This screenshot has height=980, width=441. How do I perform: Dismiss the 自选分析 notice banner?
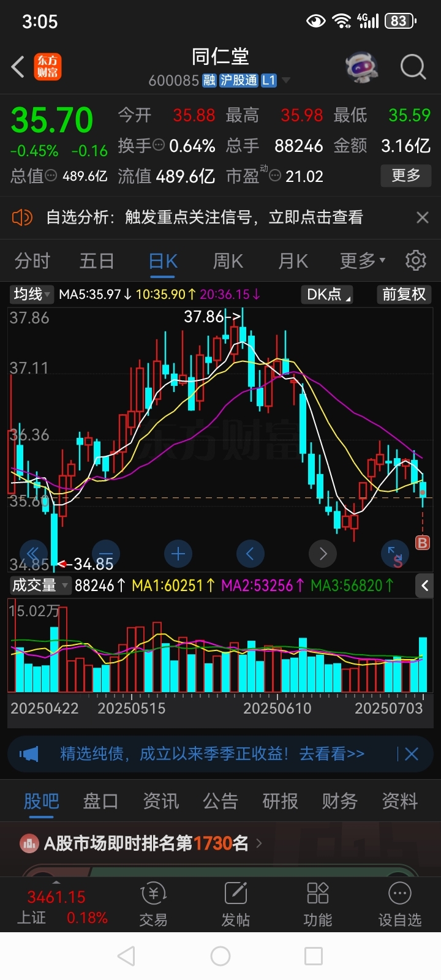(422, 217)
